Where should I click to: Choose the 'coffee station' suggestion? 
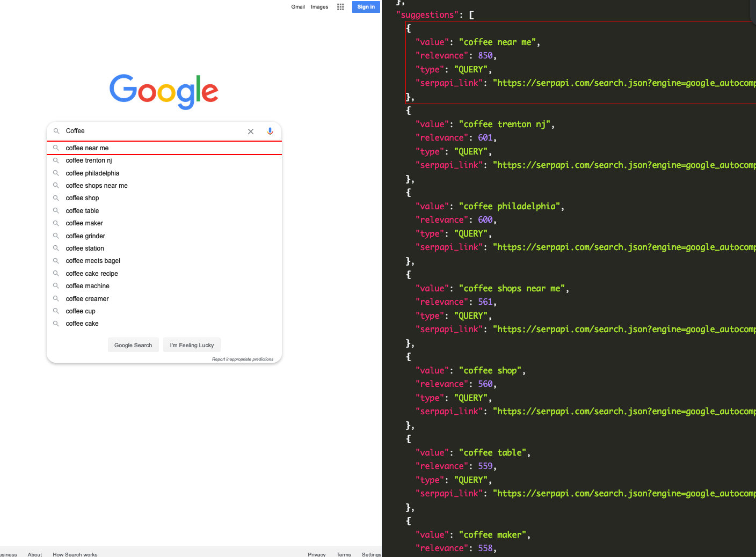click(x=164, y=248)
